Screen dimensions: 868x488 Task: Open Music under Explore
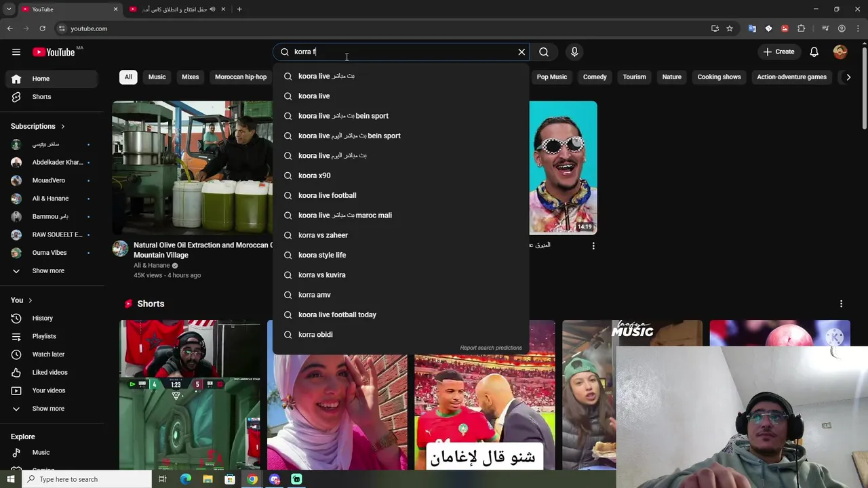[x=53, y=452]
